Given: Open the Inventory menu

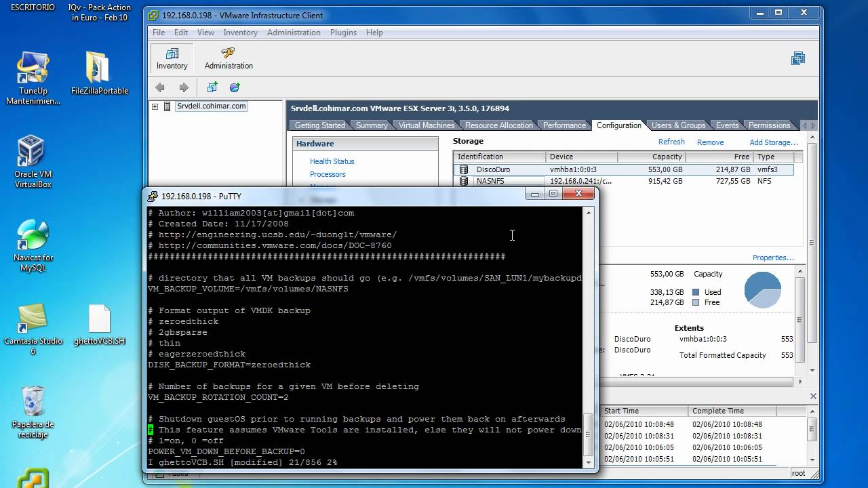Looking at the screenshot, I should [x=240, y=33].
